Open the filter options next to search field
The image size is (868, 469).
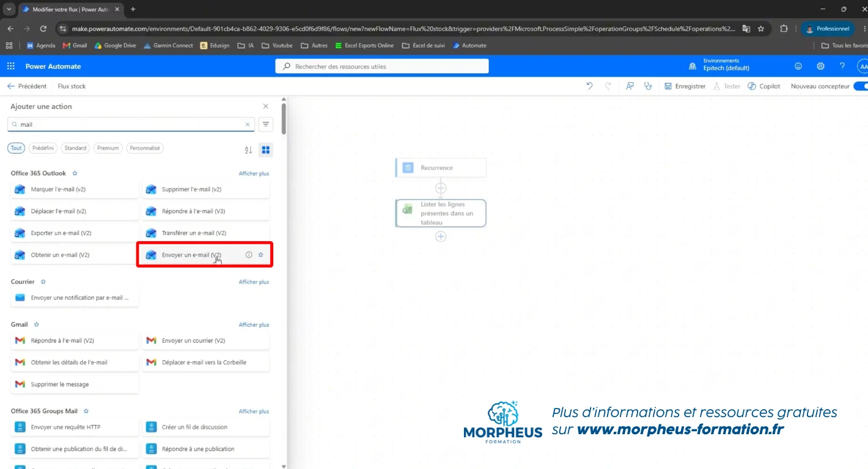[x=266, y=125]
